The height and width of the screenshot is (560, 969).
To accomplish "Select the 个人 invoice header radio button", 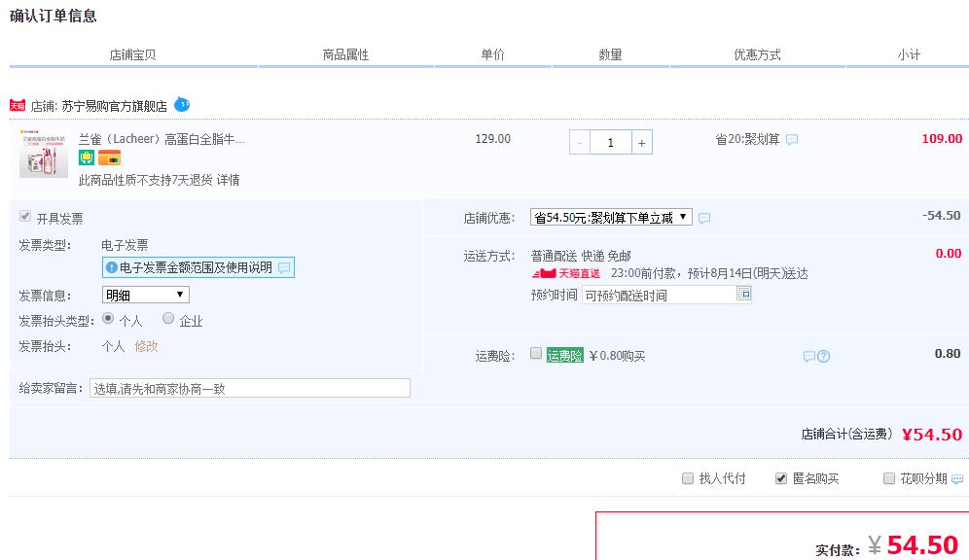I will click(108, 319).
